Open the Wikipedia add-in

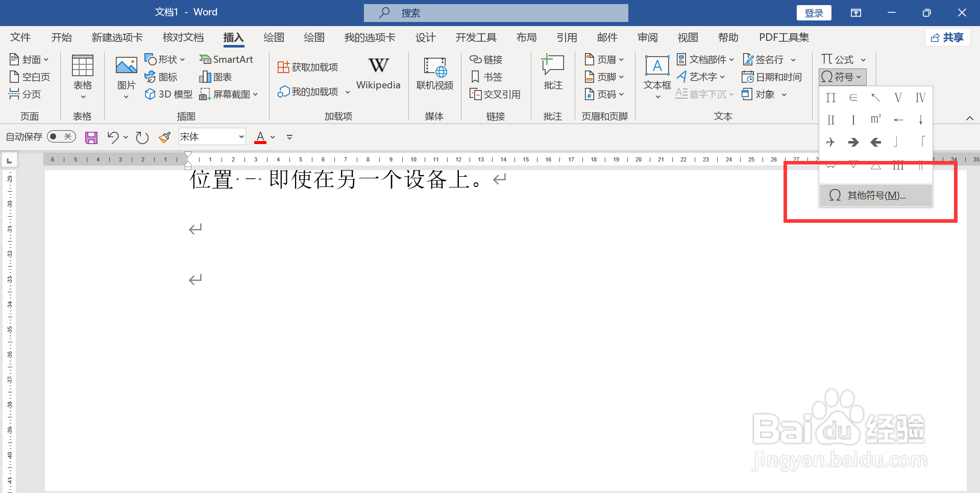click(x=378, y=74)
